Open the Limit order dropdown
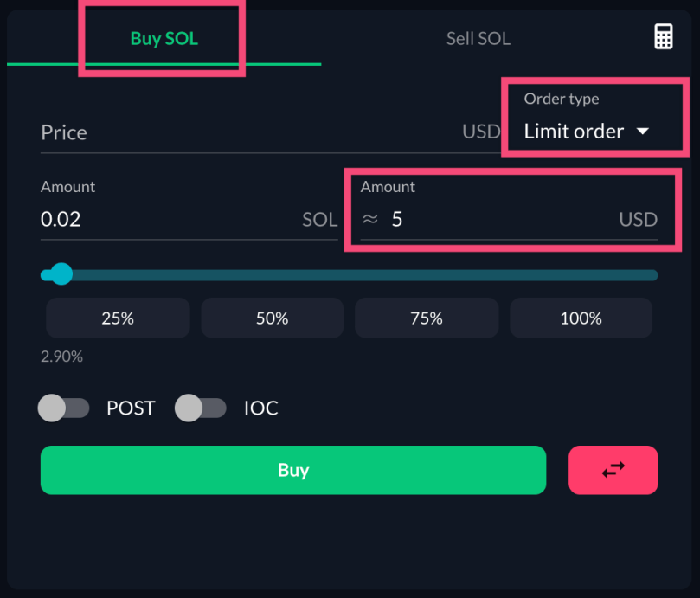Image resolution: width=700 pixels, height=598 pixels. tap(574, 131)
